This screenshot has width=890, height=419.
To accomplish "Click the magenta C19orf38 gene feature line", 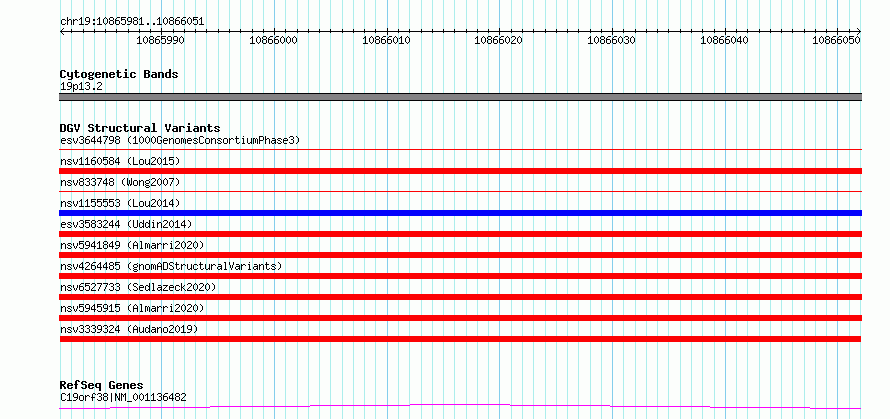I will tap(460, 407).
